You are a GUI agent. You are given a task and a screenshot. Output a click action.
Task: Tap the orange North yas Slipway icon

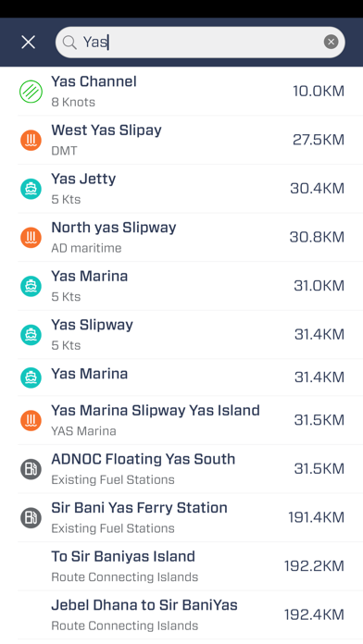click(x=31, y=238)
